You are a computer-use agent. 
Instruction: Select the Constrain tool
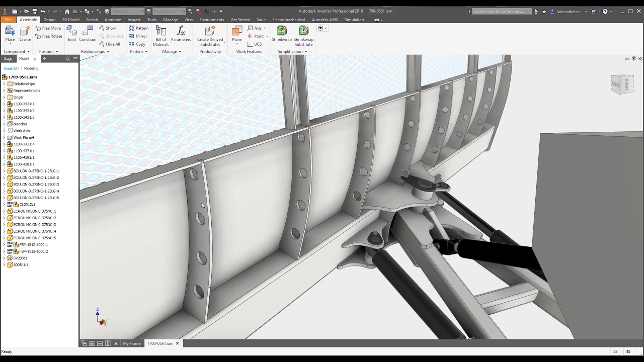tap(88, 34)
